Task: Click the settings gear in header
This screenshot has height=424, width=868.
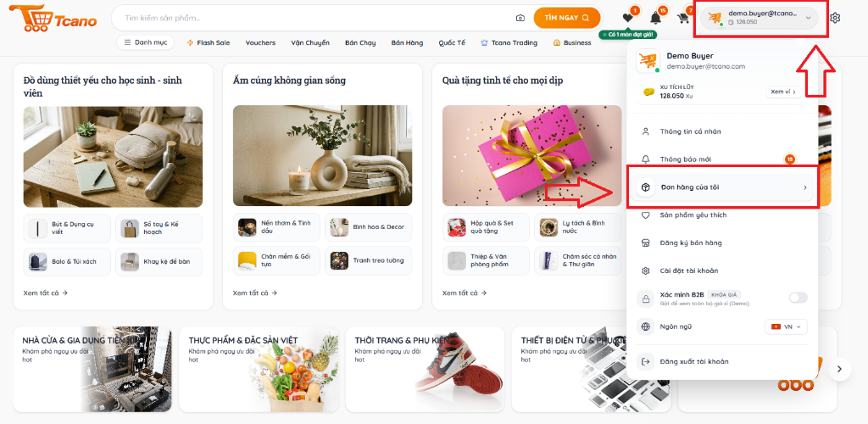Action: click(835, 19)
